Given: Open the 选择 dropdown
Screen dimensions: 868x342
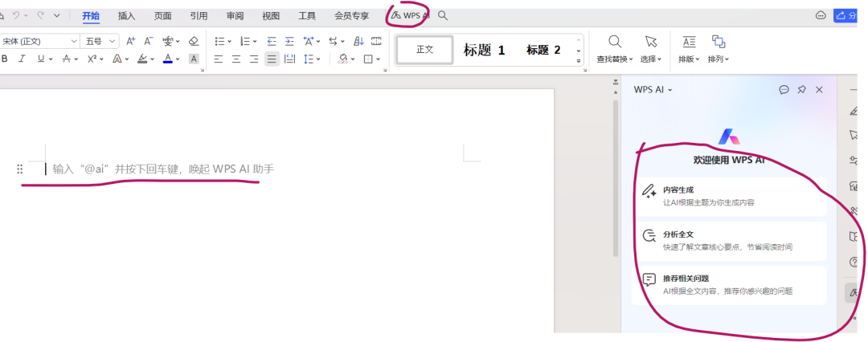Looking at the screenshot, I should [651, 59].
